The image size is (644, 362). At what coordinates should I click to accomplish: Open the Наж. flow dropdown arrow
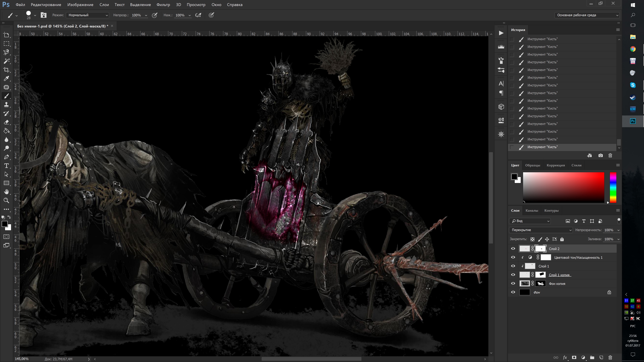pos(190,15)
